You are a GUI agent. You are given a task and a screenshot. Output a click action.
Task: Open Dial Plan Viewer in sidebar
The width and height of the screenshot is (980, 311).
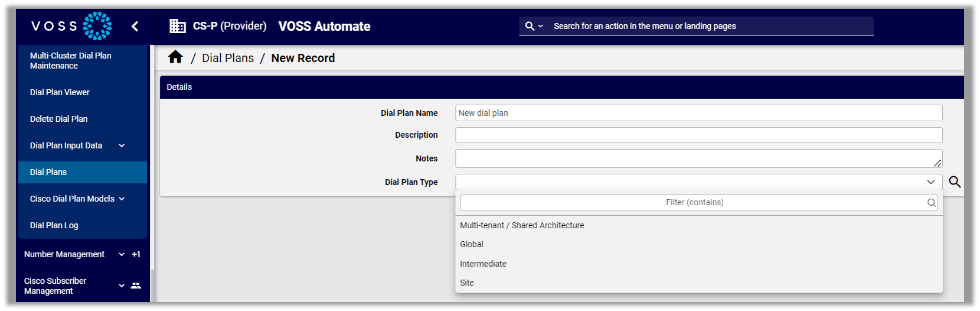point(60,92)
